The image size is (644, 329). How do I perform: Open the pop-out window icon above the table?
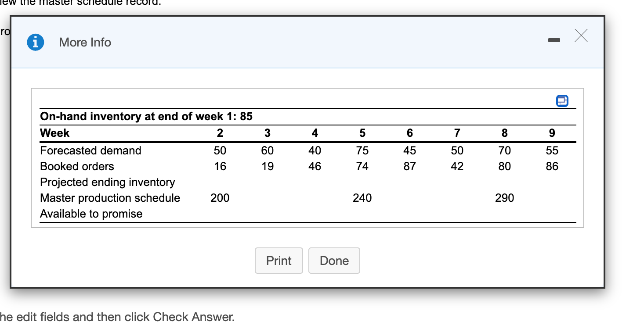[x=562, y=100]
